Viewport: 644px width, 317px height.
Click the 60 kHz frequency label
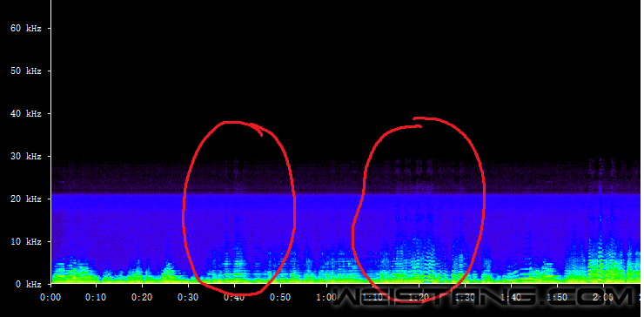click(26, 29)
